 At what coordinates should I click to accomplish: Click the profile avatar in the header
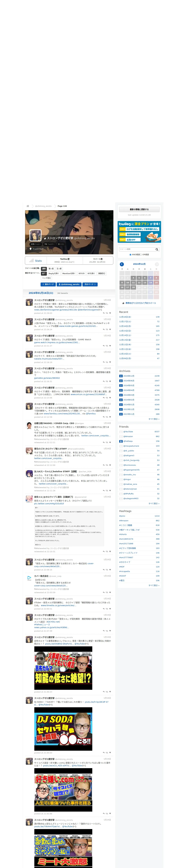(x=35, y=236)
